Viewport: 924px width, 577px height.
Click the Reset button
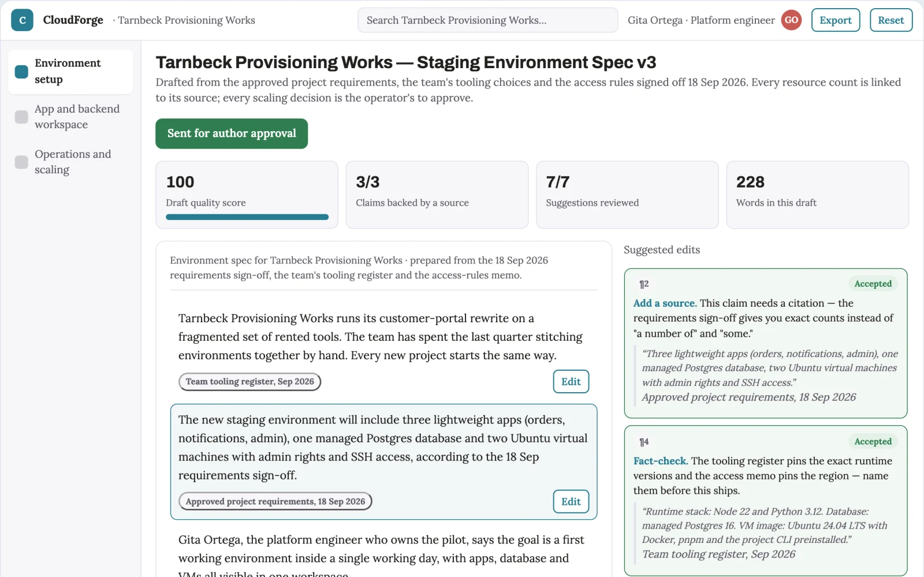tap(891, 20)
